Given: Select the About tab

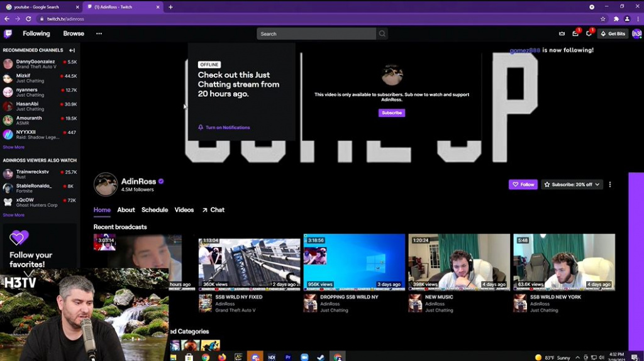Looking at the screenshot, I should [x=126, y=210].
